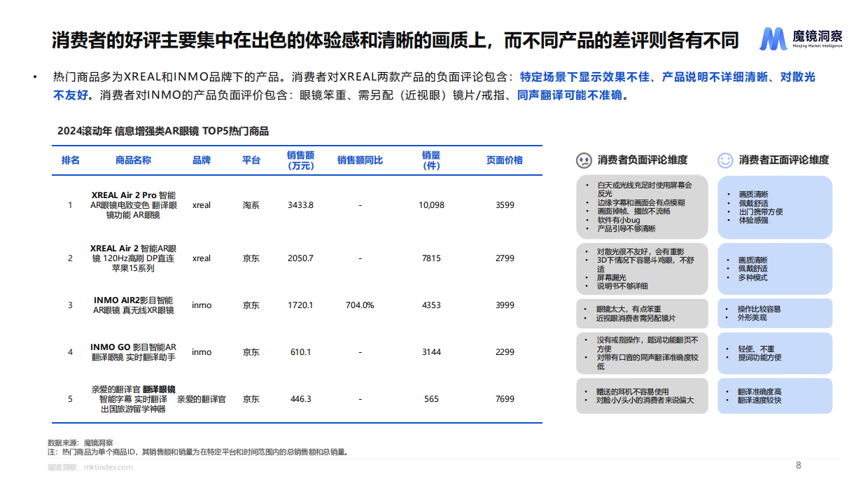Click the sales volume 565
The image size is (868, 488).
[431, 399]
